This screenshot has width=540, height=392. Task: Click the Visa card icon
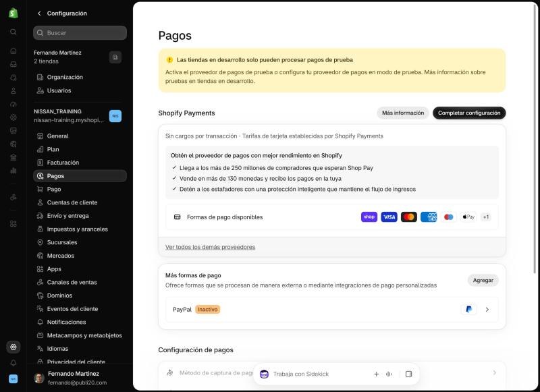click(x=389, y=217)
